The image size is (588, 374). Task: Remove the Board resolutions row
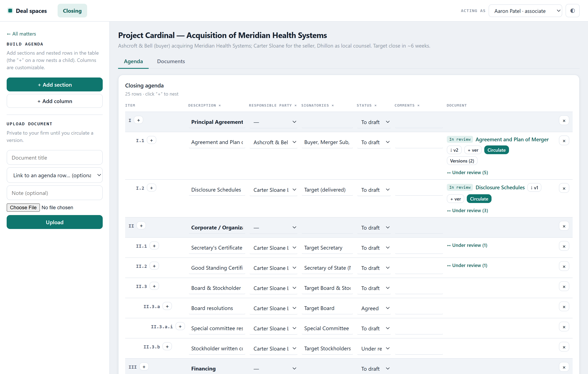point(564,307)
